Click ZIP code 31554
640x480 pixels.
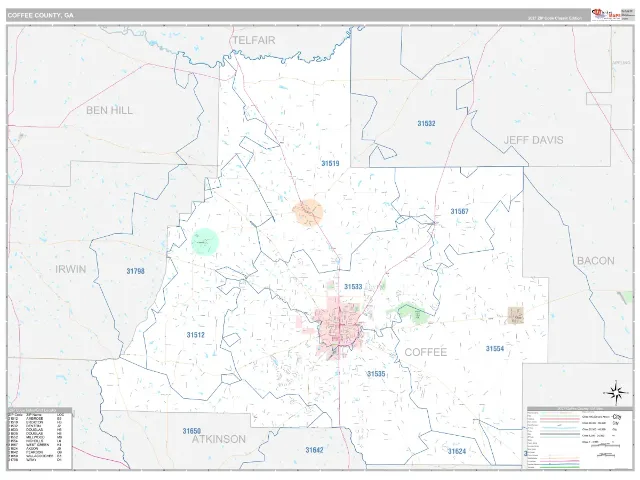(x=495, y=349)
